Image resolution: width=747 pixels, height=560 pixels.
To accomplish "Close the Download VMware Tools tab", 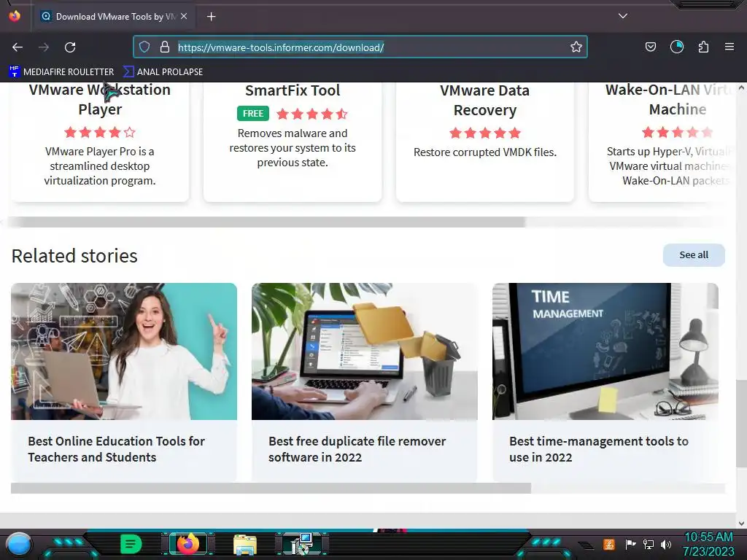I will coord(184,16).
